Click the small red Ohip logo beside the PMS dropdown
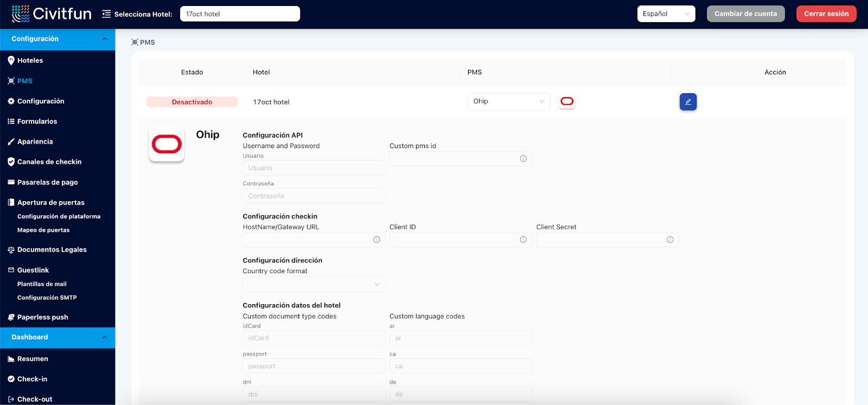Viewport: 868px width, 405px height. coord(567,101)
